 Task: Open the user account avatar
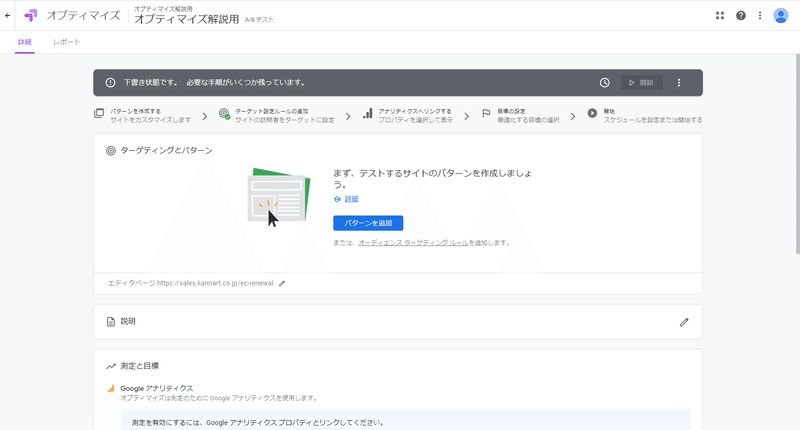pyautogui.click(x=781, y=16)
